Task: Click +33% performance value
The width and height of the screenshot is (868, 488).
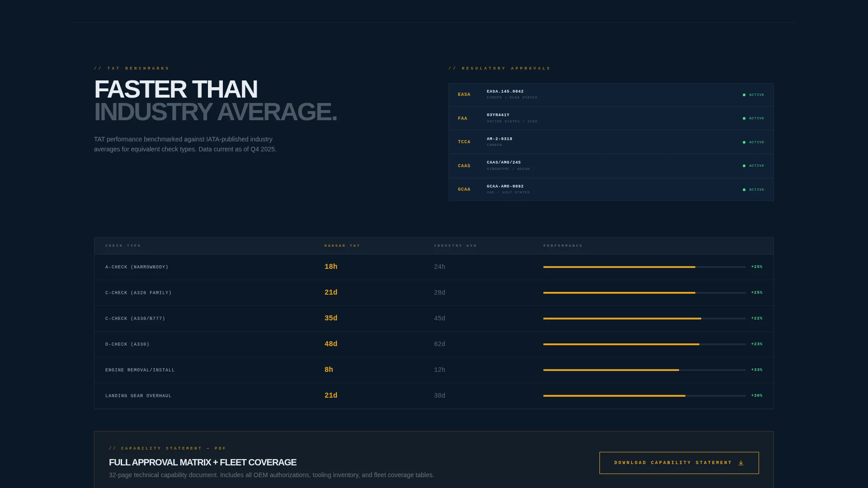Action: pyautogui.click(x=757, y=370)
